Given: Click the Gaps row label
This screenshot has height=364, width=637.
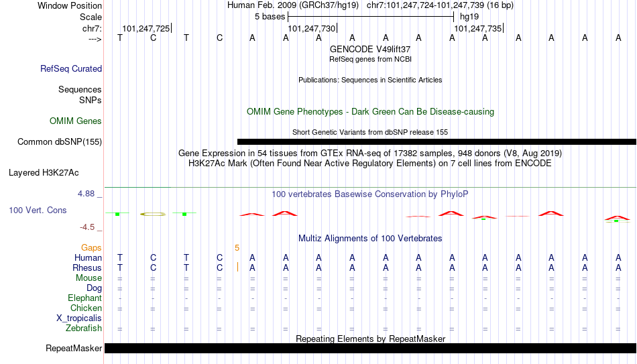Looking at the screenshot, I should [x=91, y=248].
